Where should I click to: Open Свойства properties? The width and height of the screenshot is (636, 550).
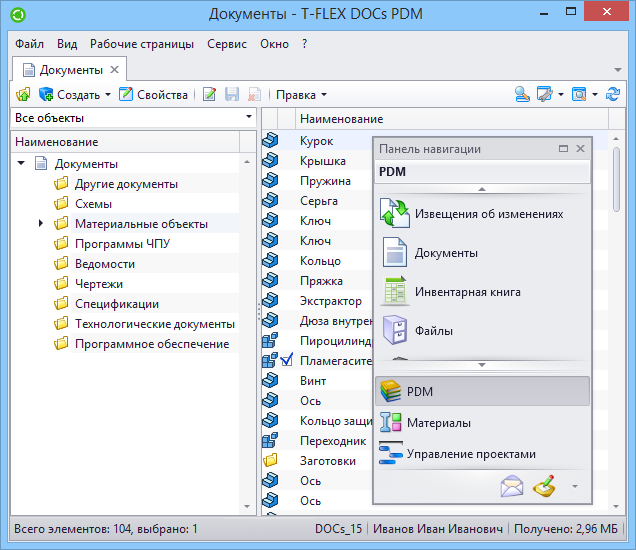pyautogui.click(x=153, y=95)
